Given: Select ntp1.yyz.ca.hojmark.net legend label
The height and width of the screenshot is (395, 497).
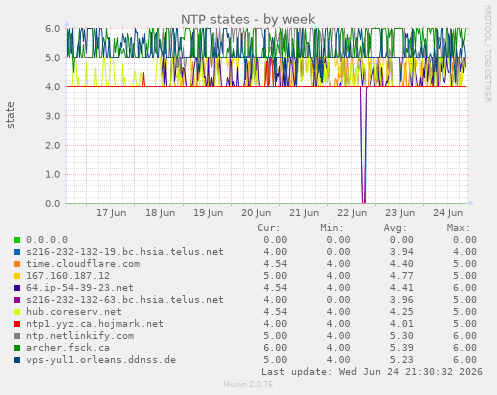Looking at the screenshot, I should tap(95, 324).
